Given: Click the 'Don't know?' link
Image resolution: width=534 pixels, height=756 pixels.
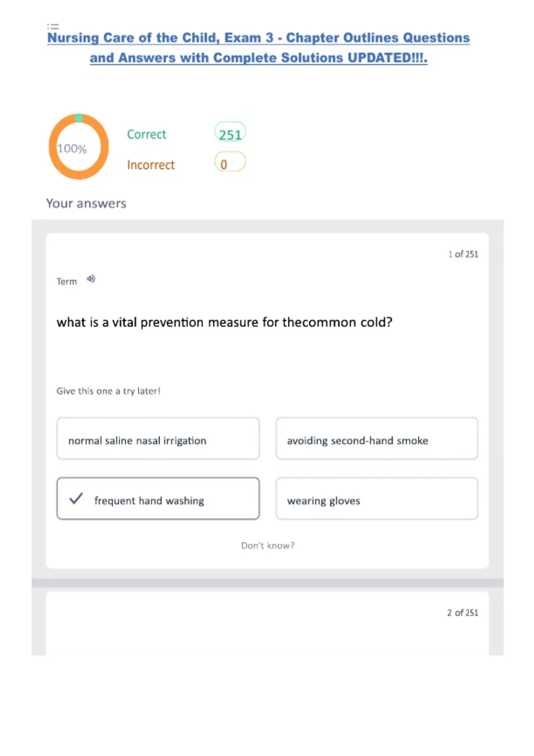Looking at the screenshot, I should pos(268,546).
